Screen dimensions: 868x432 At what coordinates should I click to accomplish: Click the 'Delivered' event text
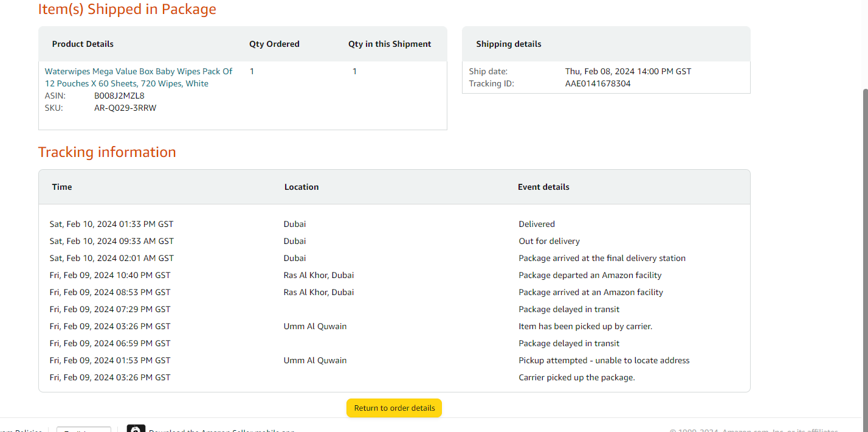(537, 224)
